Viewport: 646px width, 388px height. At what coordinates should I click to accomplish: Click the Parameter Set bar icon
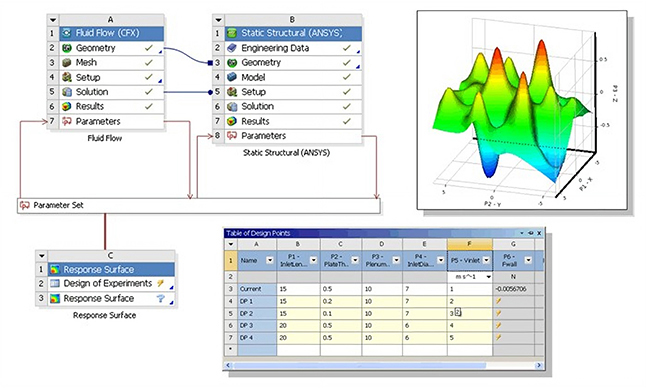pos(25,205)
